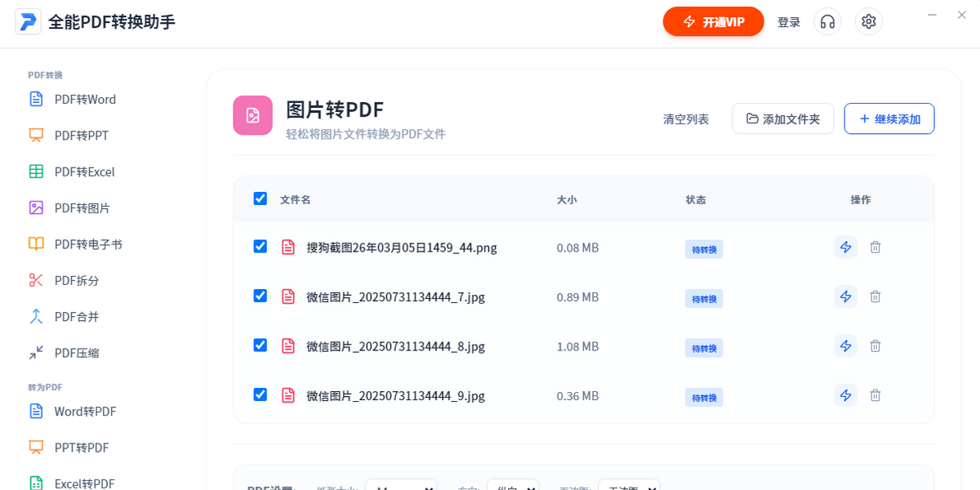Open the page margin dropdown
The height and width of the screenshot is (490, 980).
[x=629, y=485]
